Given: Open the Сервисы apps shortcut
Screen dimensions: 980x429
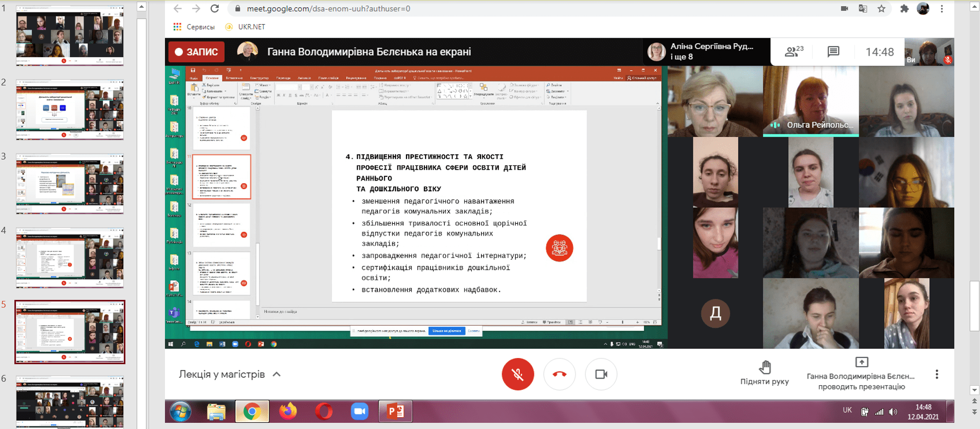Looking at the screenshot, I should [x=194, y=27].
